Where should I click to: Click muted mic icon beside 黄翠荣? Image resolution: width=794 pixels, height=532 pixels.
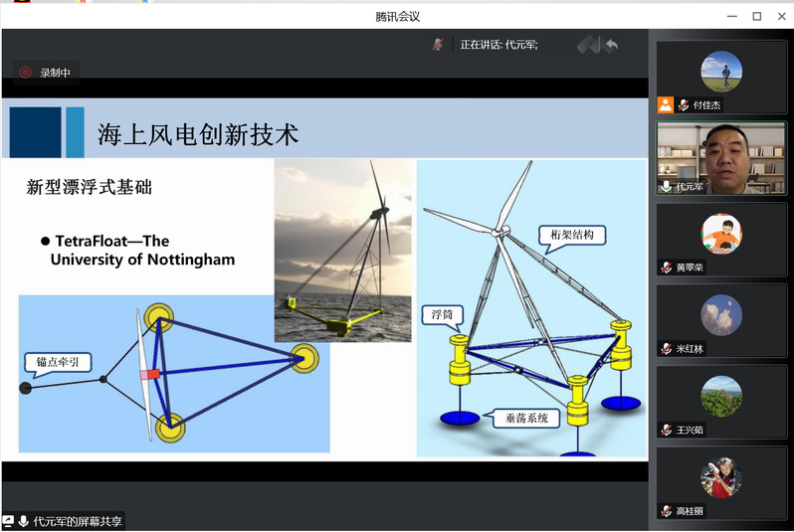coord(666,267)
